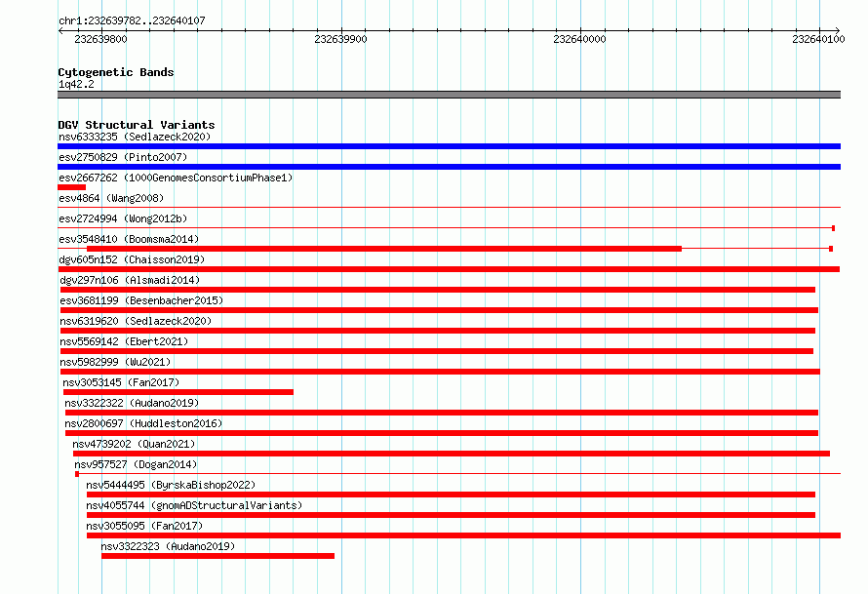The height and width of the screenshot is (594, 868).
Task: Click blue bar of nsv6333235
Action: [449, 146]
